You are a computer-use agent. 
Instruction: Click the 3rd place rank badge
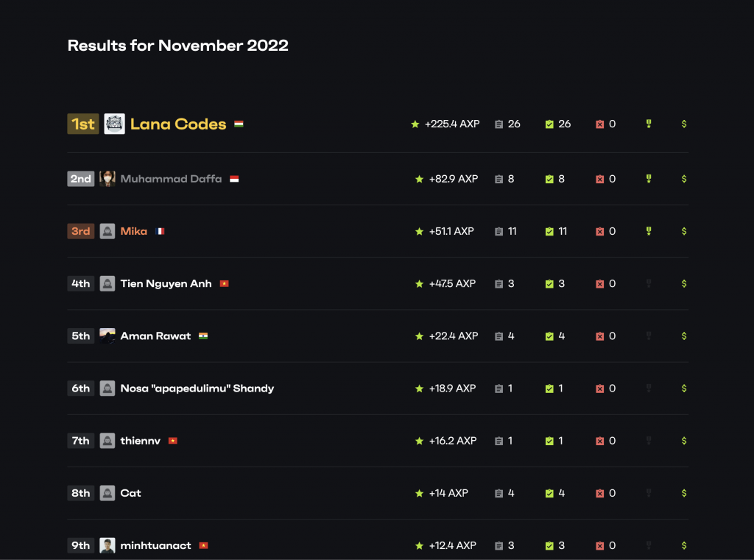(80, 231)
